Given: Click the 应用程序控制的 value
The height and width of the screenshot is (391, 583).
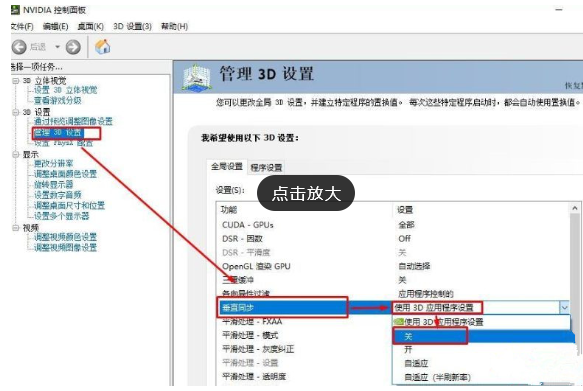Looking at the screenshot, I should pos(426,294).
